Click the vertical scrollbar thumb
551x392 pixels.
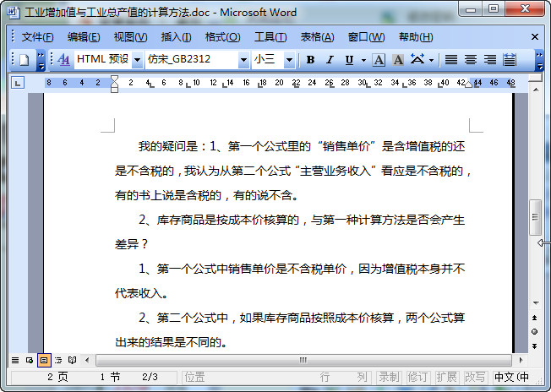[x=535, y=217]
